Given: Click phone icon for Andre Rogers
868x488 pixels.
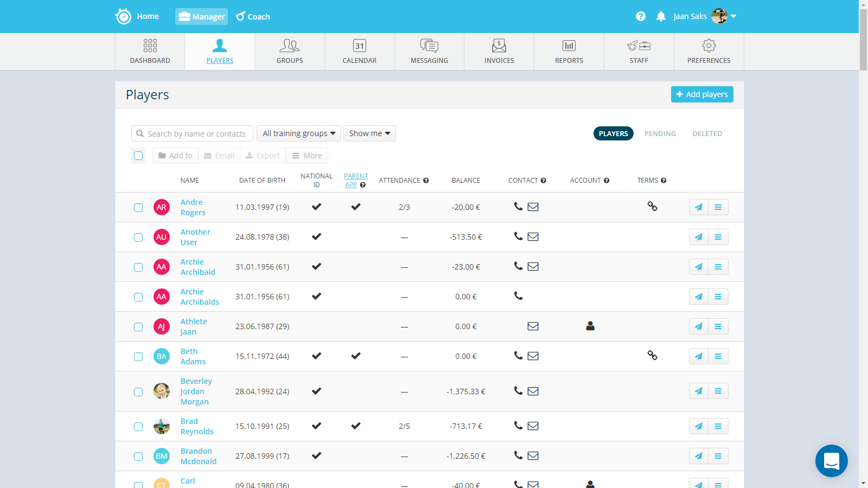Looking at the screenshot, I should pos(519,207).
